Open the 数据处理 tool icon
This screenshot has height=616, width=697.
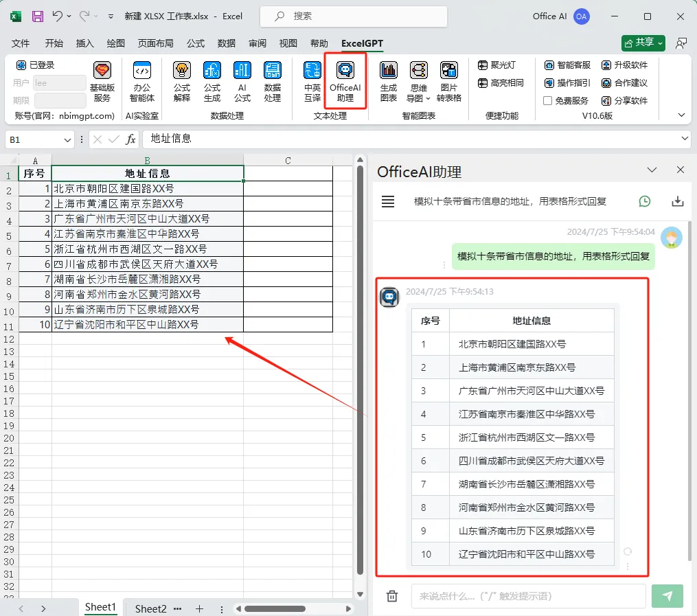pyautogui.click(x=273, y=82)
